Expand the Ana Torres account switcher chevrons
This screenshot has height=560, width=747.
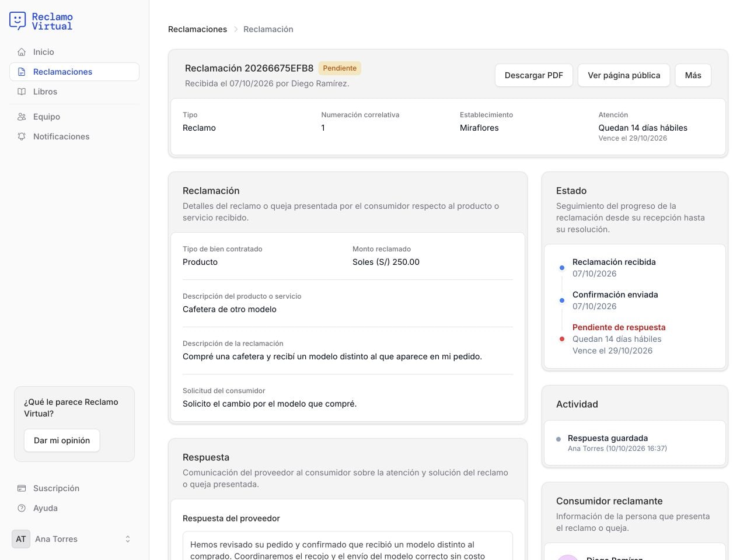128,539
